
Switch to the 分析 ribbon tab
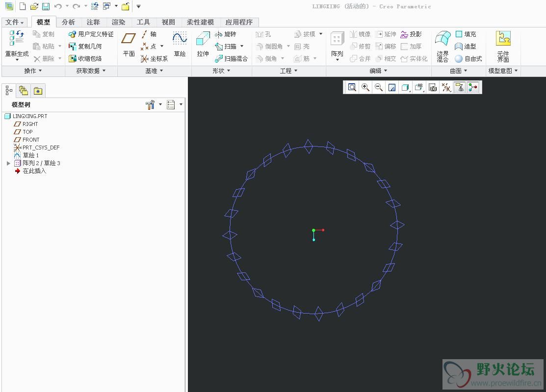click(68, 22)
